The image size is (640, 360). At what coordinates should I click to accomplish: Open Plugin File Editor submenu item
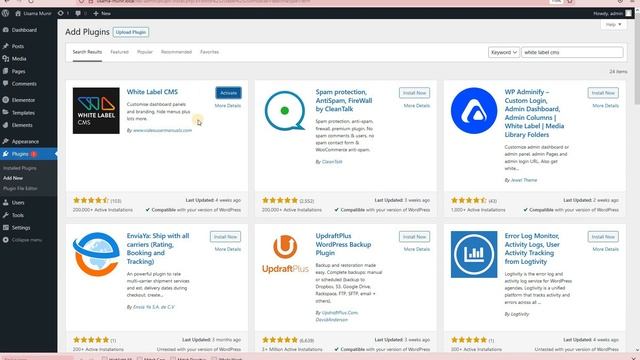coord(20,189)
